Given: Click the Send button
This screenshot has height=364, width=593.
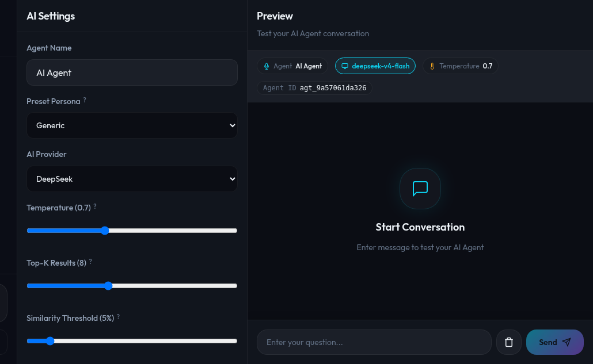Looking at the screenshot, I should 555,342.
